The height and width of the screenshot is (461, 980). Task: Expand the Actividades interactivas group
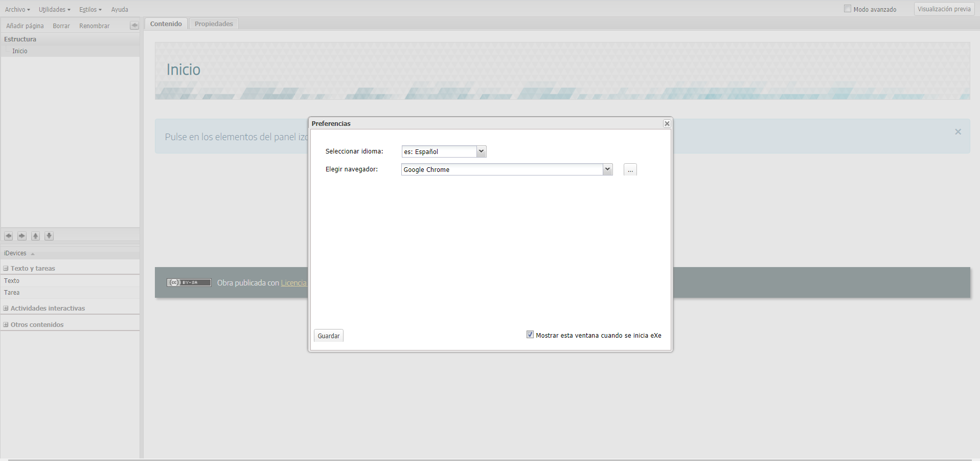tap(6, 309)
